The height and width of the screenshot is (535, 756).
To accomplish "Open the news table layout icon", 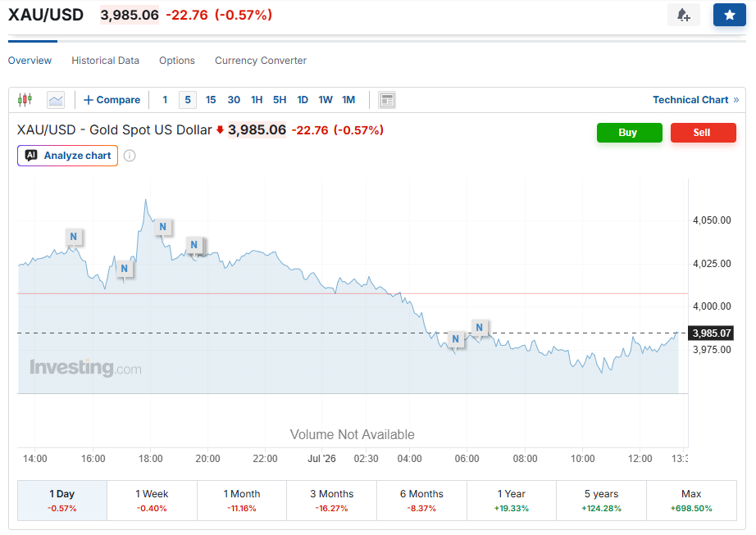I will click(x=387, y=100).
